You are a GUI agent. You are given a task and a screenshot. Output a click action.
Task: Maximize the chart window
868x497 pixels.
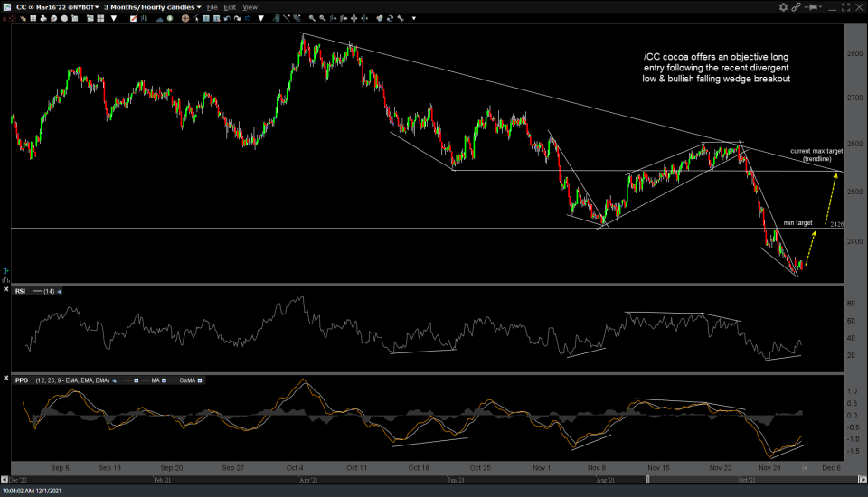[847, 6]
